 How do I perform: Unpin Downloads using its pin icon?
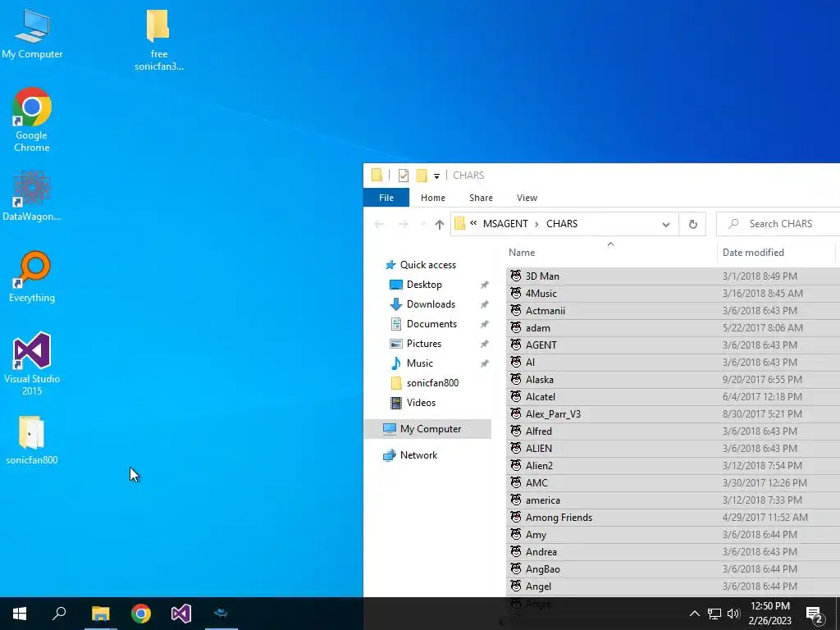pyautogui.click(x=484, y=304)
